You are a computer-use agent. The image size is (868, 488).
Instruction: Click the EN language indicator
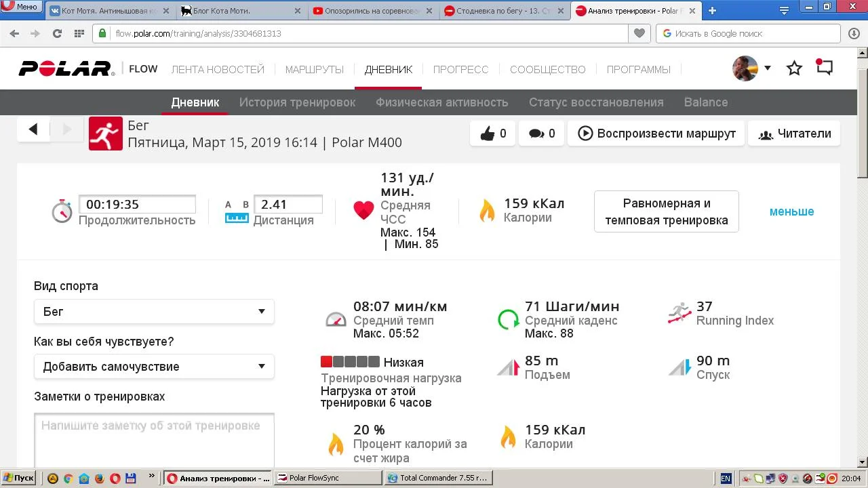(726, 478)
